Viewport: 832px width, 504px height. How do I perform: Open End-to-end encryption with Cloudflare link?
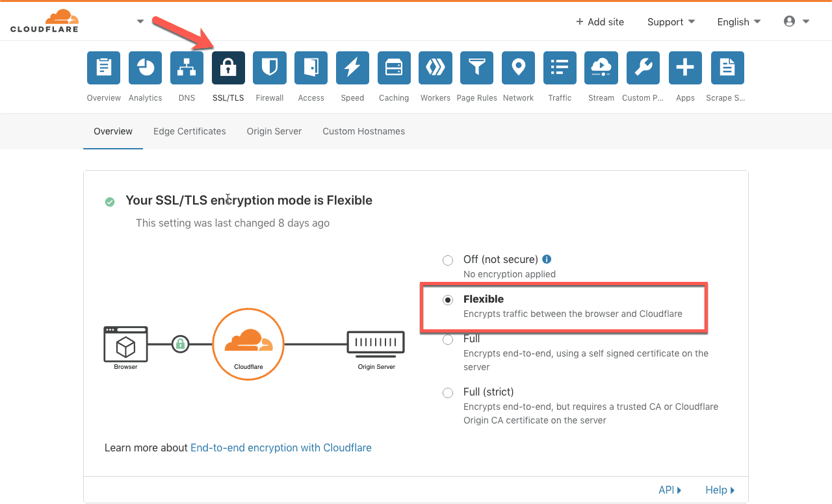(281, 447)
